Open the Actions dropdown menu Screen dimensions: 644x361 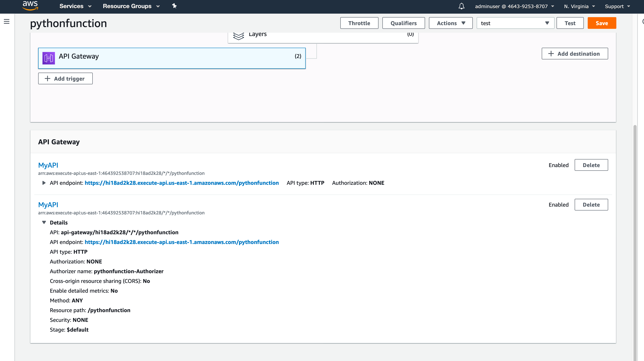(x=451, y=23)
